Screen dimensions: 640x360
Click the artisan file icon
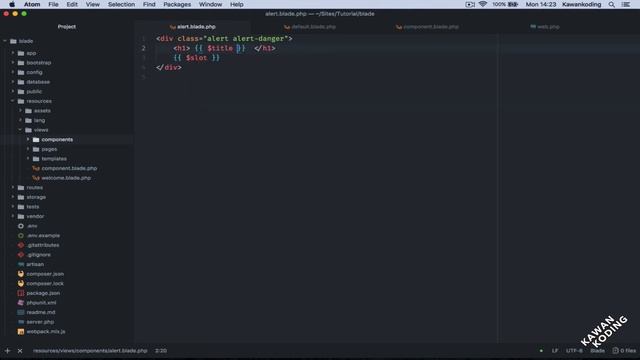click(x=21, y=264)
